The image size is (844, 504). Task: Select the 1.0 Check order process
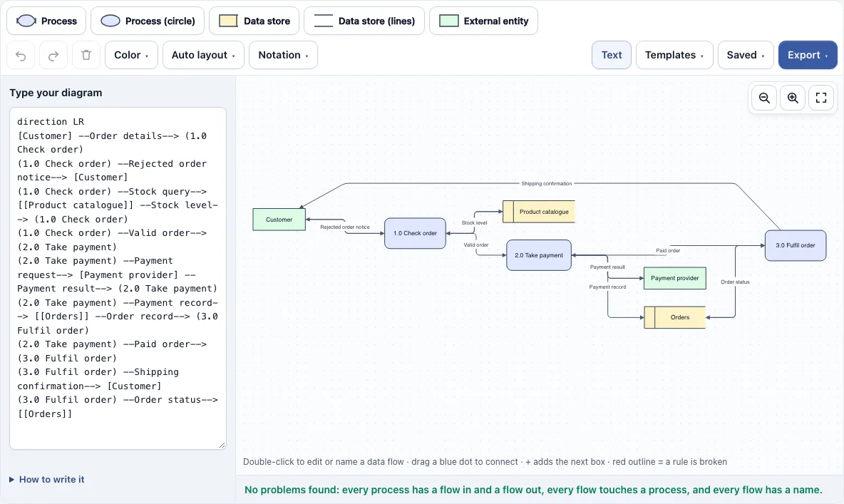tap(415, 233)
